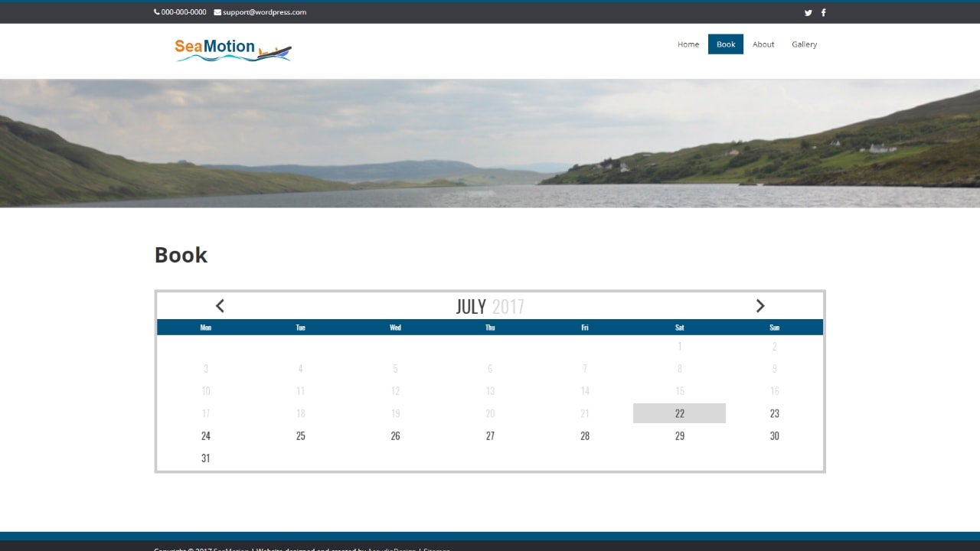Go to previous month using left chevron
The height and width of the screenshot is (551, 980).
pyautogui.click(x=220, y=305)
